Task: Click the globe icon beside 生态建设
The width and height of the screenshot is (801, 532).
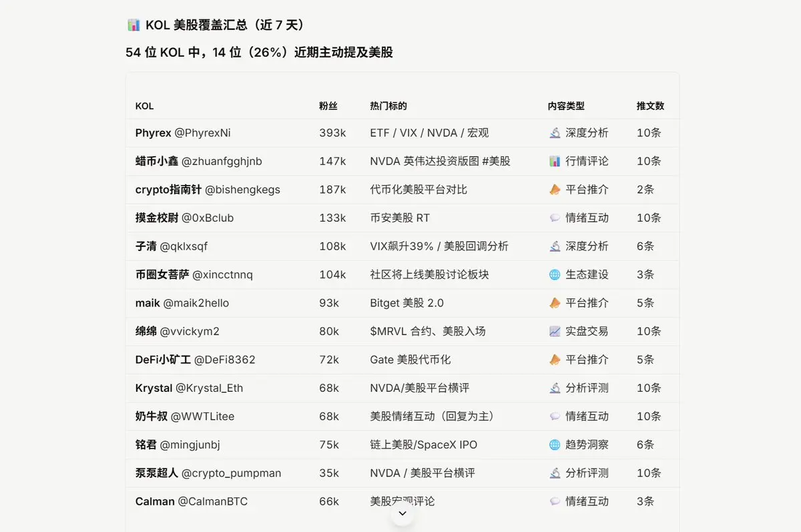Action: point(555,274)
